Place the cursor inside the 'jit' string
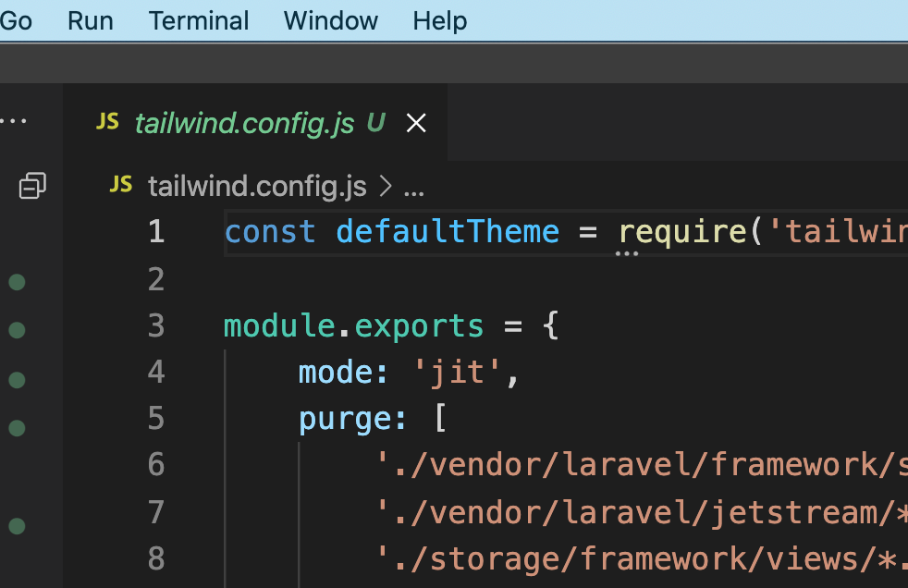Viewport: 908px width, 588px height. (x=462, y=371)
